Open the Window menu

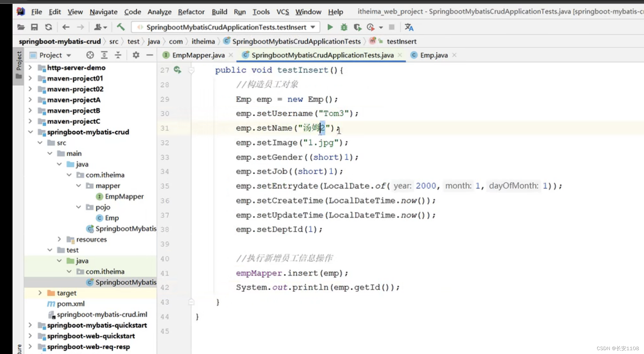point(308,12)
